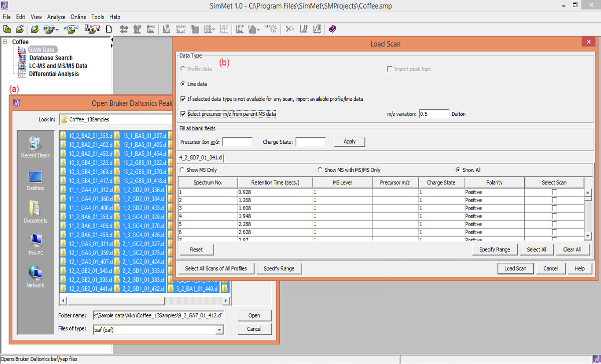Open the Edit menu

(x=21, y=17)
